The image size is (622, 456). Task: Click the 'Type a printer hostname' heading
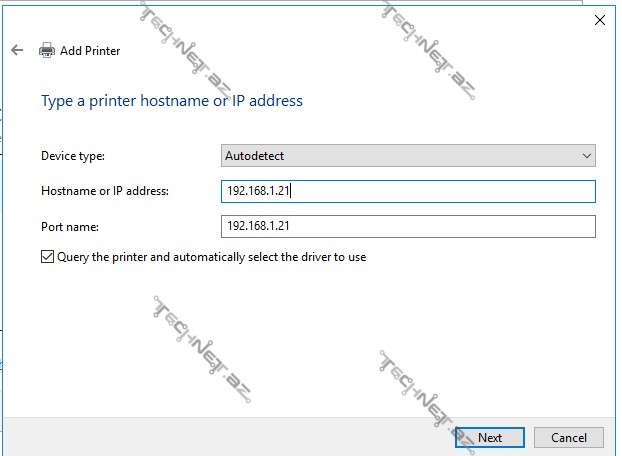(171, 101)
